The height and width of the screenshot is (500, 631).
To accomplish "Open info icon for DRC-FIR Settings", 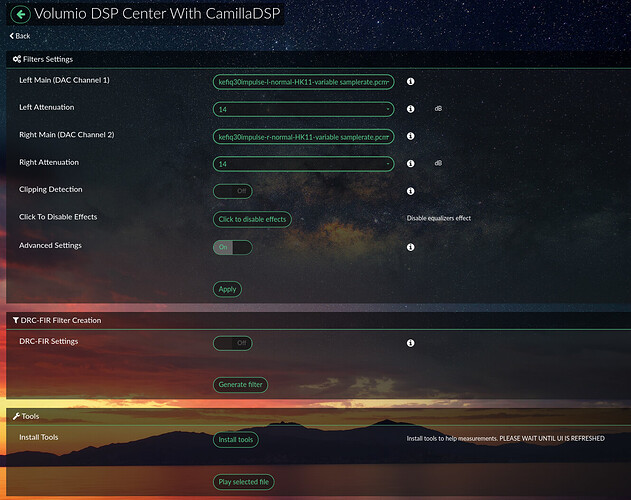I will tap(410, 343).
